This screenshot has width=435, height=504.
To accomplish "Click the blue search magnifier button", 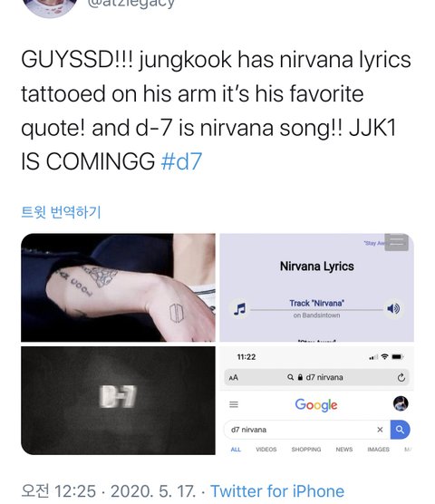I will coord(400,430).
